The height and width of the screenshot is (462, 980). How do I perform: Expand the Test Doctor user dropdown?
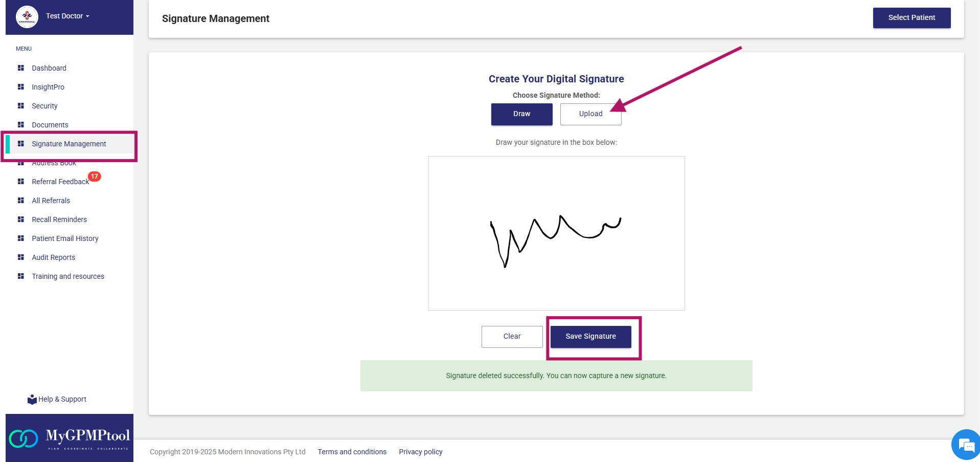[67, 16]
